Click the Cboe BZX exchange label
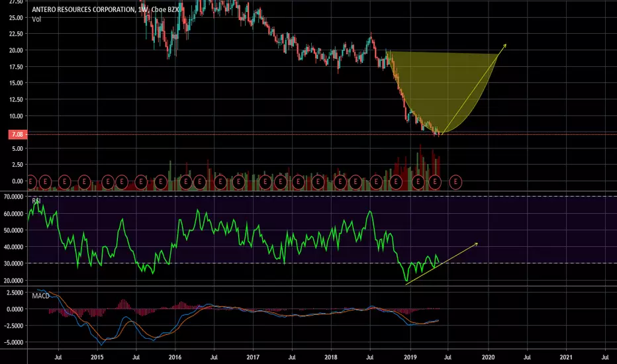The height and width of the screenshot is (364, 617). (x=165, y=9)
